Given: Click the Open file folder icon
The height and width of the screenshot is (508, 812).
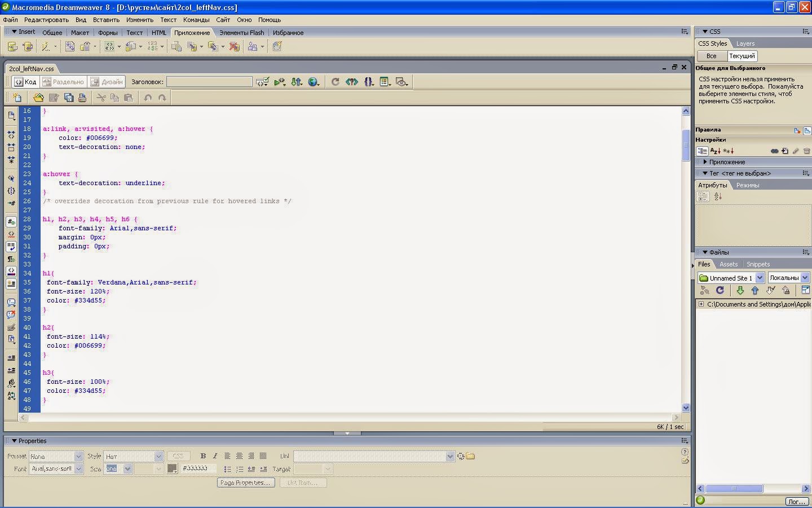Looking at the screenshot, I should tap(38, 98).
